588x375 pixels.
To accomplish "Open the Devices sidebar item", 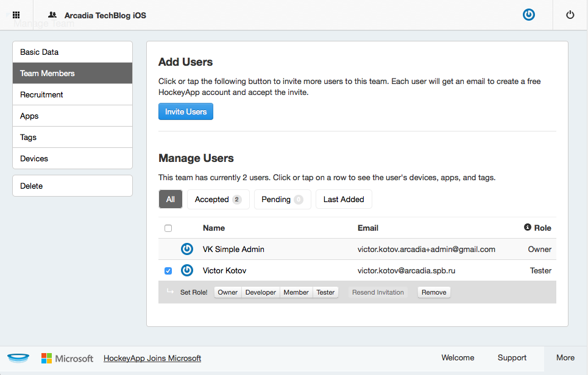I will (73, 158).
